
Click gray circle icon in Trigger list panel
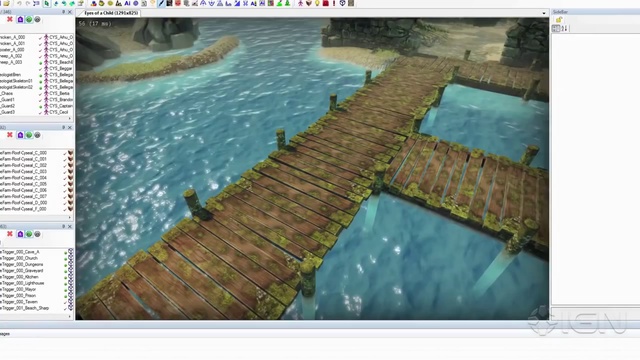pyautogui.click(x=38, y=234)
